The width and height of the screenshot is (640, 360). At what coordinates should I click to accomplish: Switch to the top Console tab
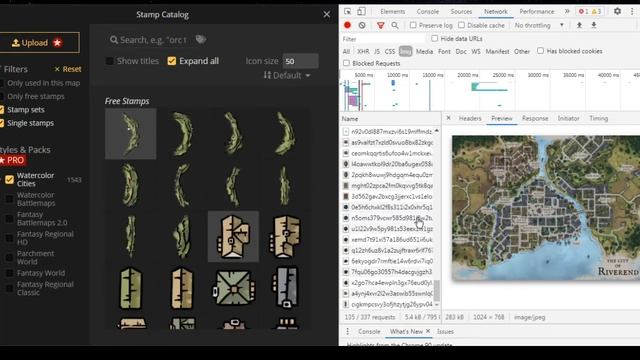tap(428, 11)
